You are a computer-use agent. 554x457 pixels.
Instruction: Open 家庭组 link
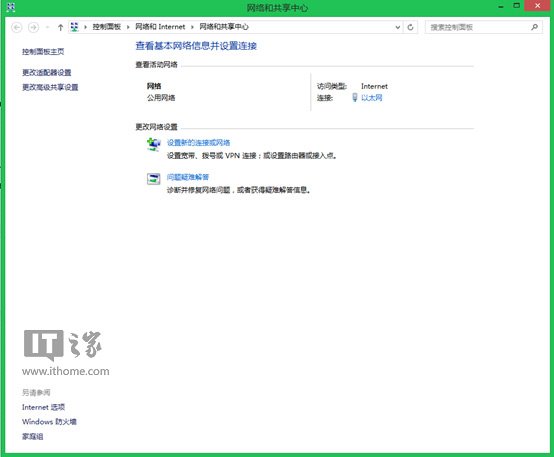point(33,437)
